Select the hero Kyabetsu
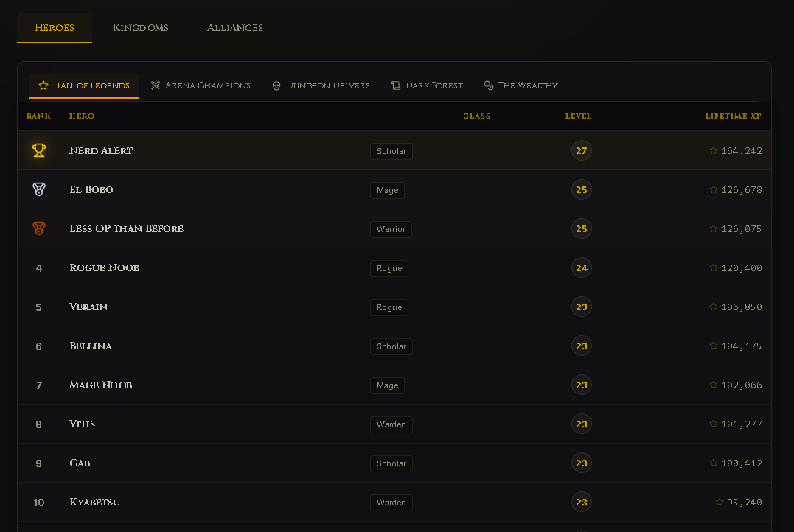This screenshot has width=794, height=532. pyautogui.click(x=94, y=502)
